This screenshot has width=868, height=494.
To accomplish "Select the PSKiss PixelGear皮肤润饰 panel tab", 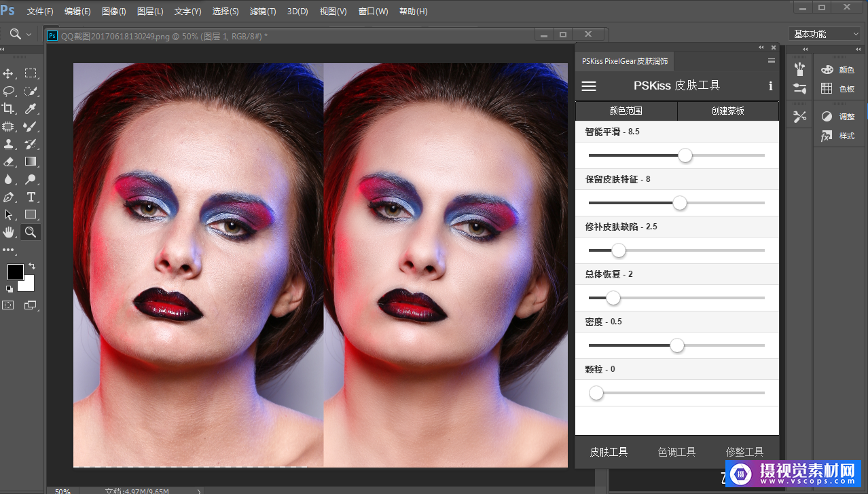I will pyautogui.click(x=625, y=61).
